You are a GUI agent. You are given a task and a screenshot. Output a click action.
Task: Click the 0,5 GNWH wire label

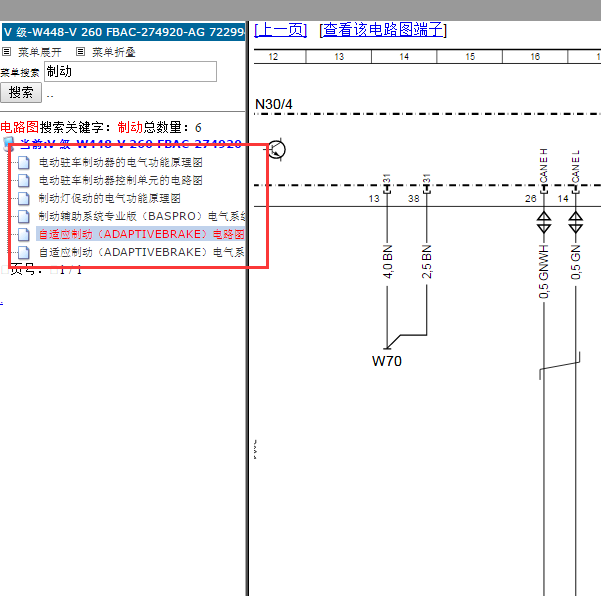pos(544,271)
